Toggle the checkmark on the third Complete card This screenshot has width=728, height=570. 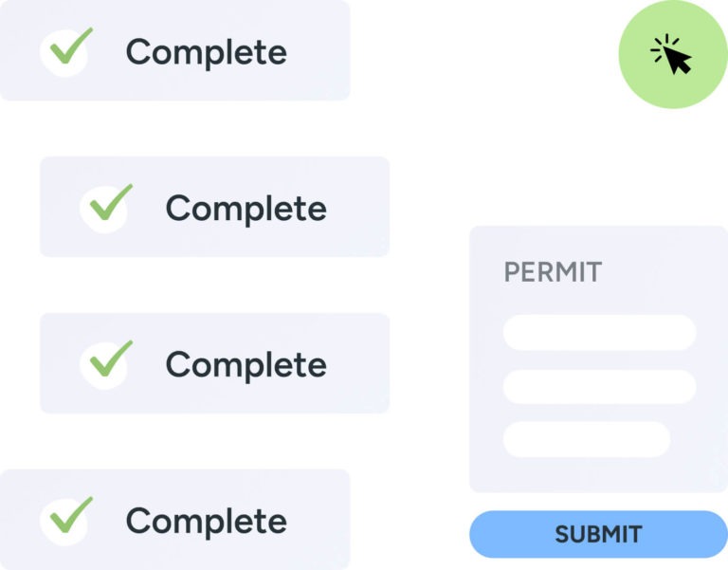107,363
